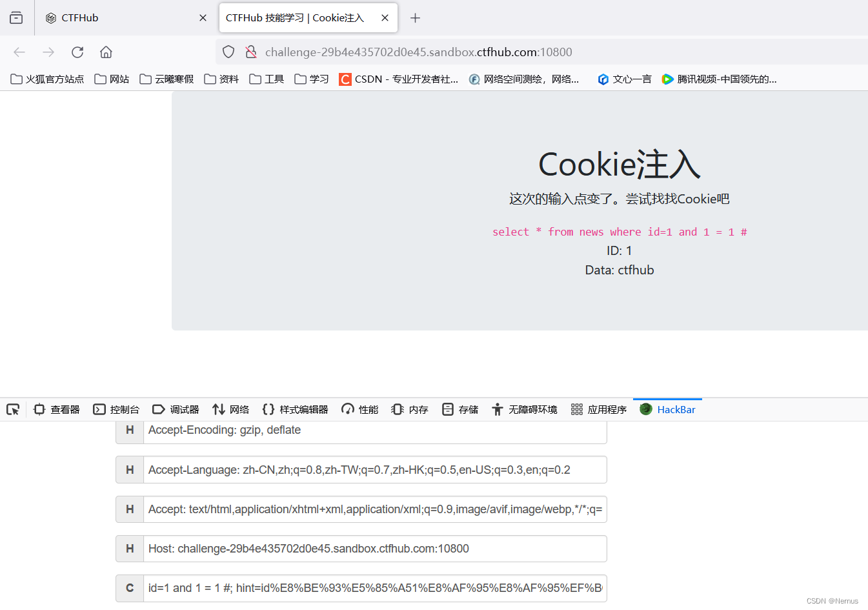Reload the current page
The image size is (868, 610).
tap(77, 52)
